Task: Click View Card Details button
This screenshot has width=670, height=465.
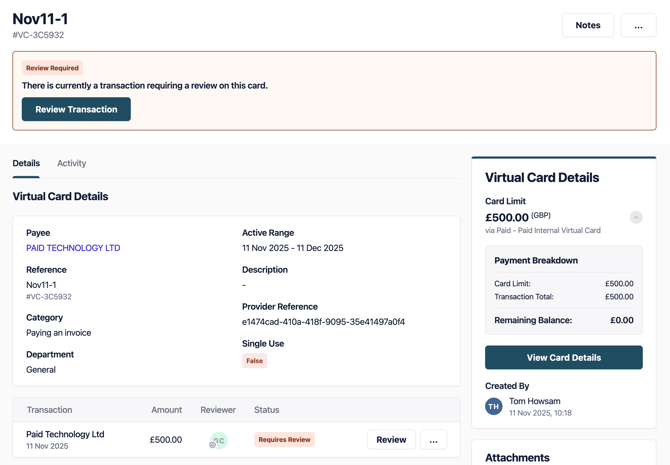Action: pyautogui.click(x=563, y=357)
